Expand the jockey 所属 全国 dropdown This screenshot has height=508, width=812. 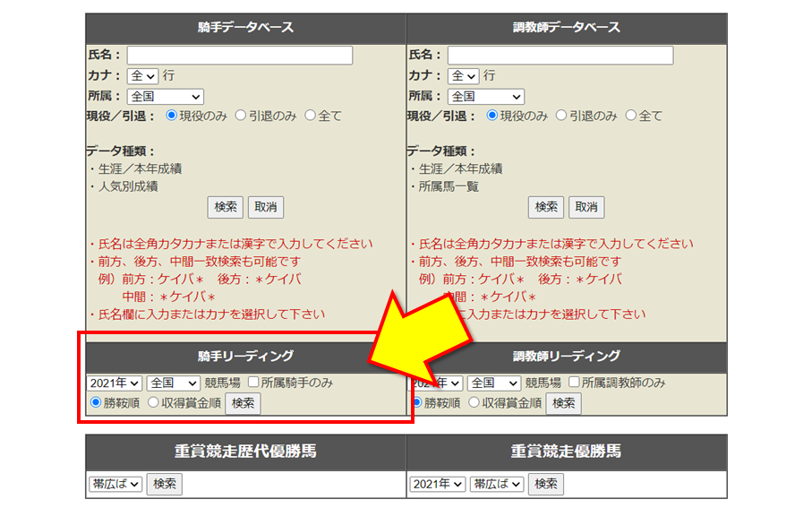click(166, 96)
